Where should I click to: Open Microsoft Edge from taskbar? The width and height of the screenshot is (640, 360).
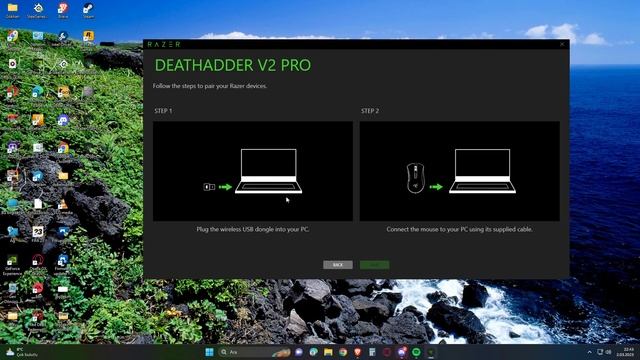point(313,352)
